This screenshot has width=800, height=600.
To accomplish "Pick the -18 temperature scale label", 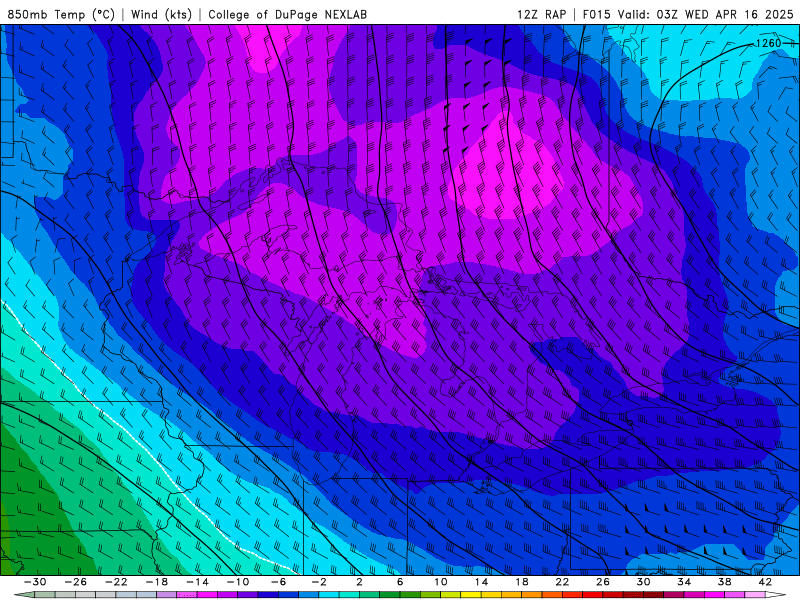I will [x=157, y=582].
